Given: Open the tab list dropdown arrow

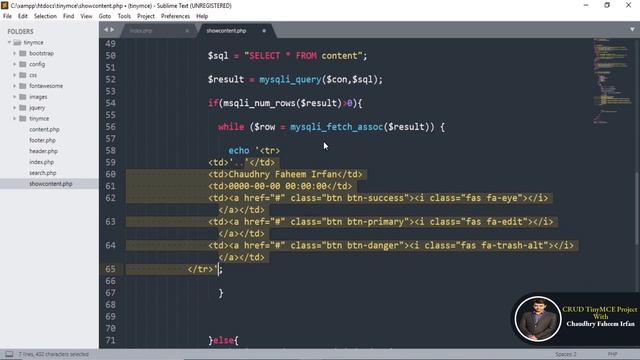Looking at the screenshot, I should pos(632,29).
